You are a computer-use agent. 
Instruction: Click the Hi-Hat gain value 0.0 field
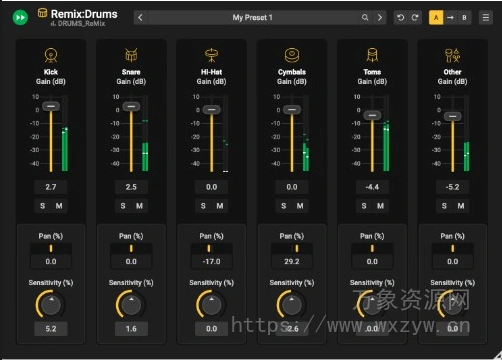[x=212, y=187]
